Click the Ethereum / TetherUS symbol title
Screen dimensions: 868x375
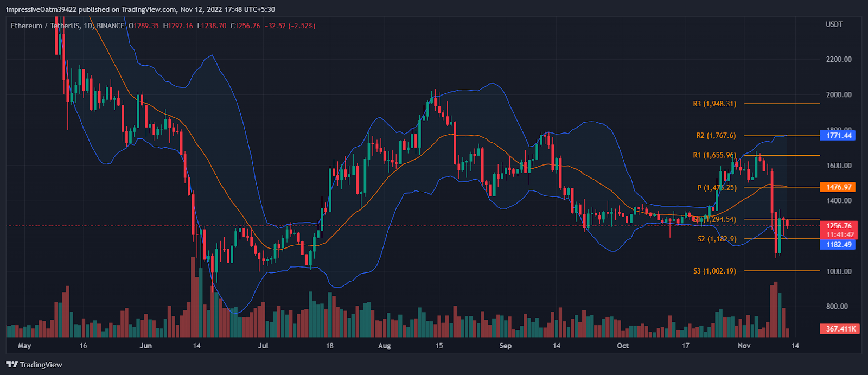[45, 26]
